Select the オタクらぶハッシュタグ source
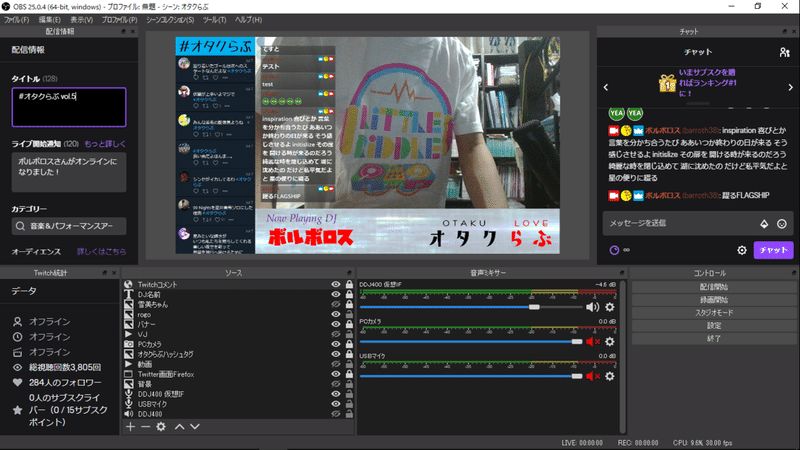800x450 pixels. (x=165, y=354)
